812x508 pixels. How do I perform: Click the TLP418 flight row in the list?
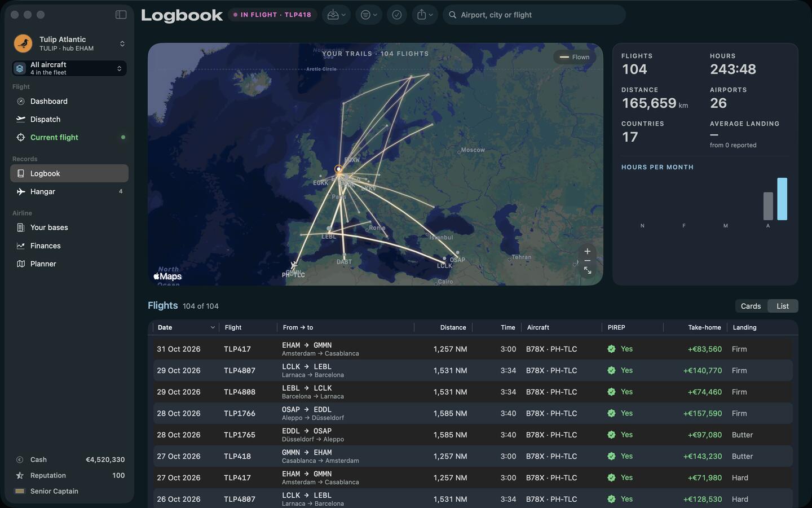click(x=473, y=456)
